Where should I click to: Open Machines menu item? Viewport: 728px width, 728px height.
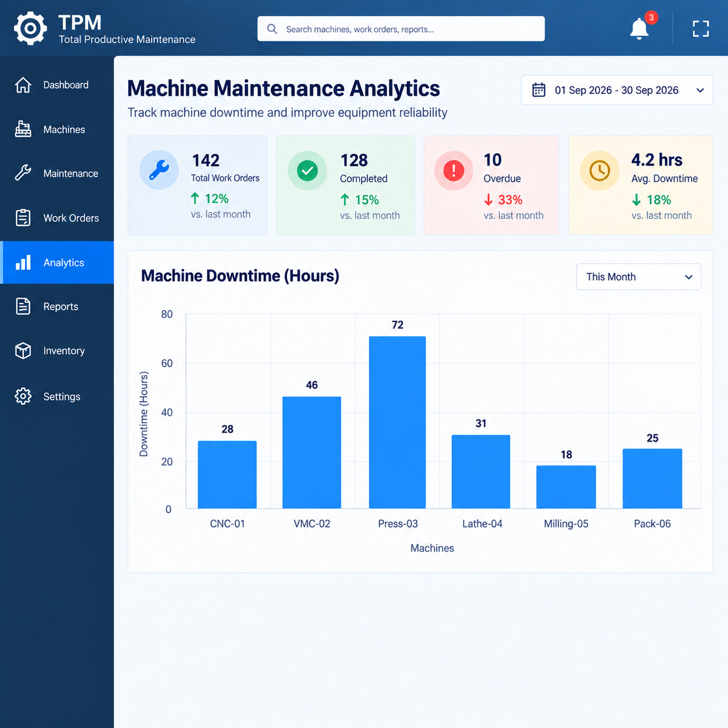pyautogui.click(x=57, y=129)
